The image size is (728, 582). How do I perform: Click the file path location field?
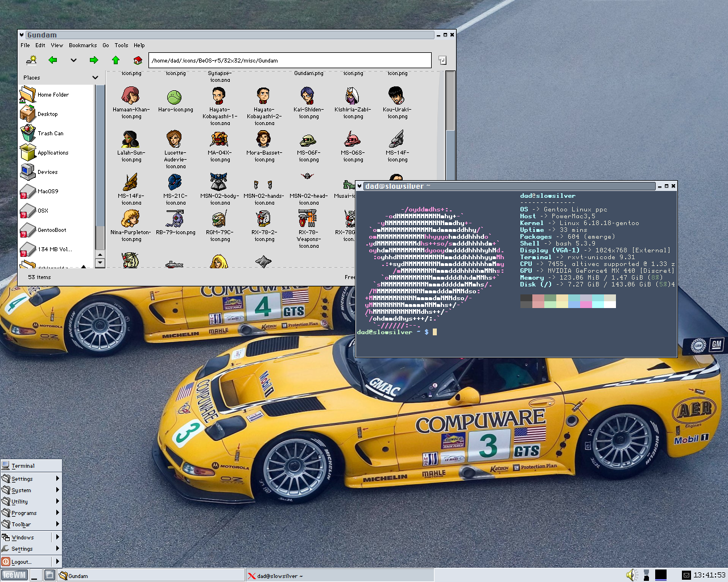tap(289, 60)
